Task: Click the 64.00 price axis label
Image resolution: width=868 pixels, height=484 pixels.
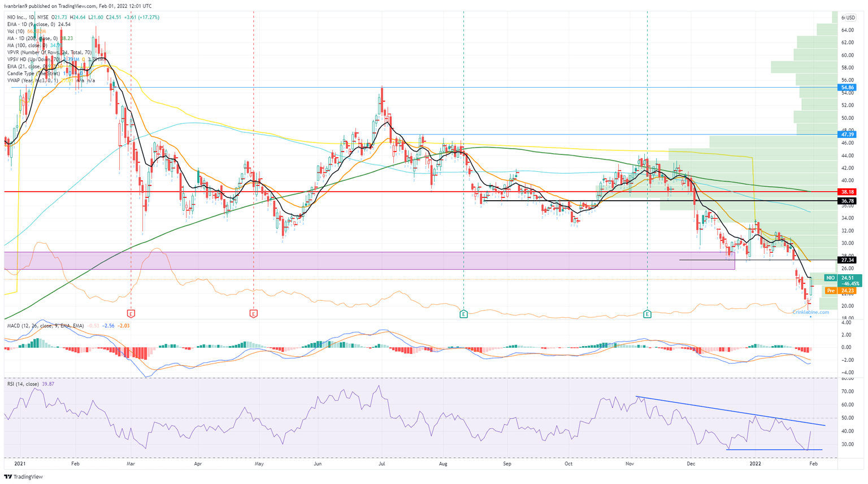Action: click(x=847, y=31)
